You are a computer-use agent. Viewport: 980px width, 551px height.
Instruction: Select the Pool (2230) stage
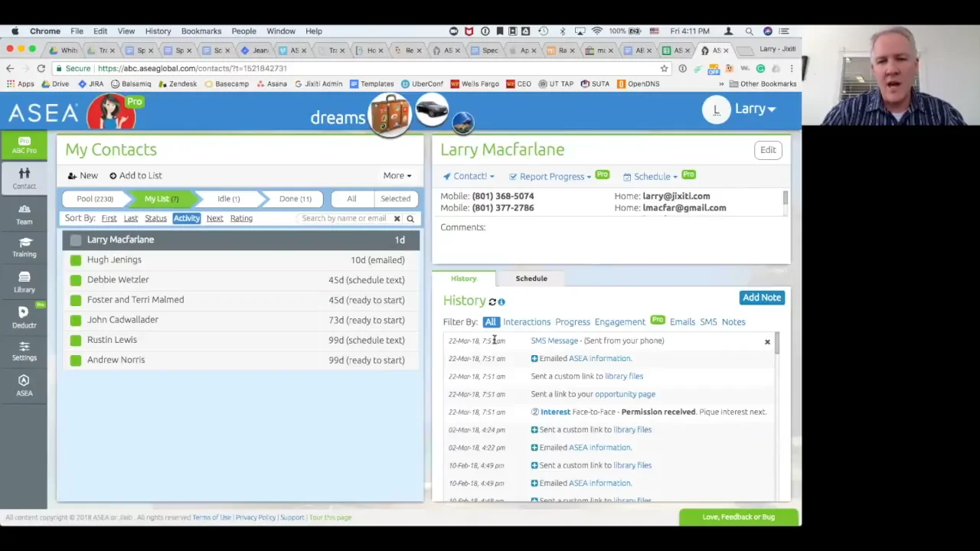95,199
